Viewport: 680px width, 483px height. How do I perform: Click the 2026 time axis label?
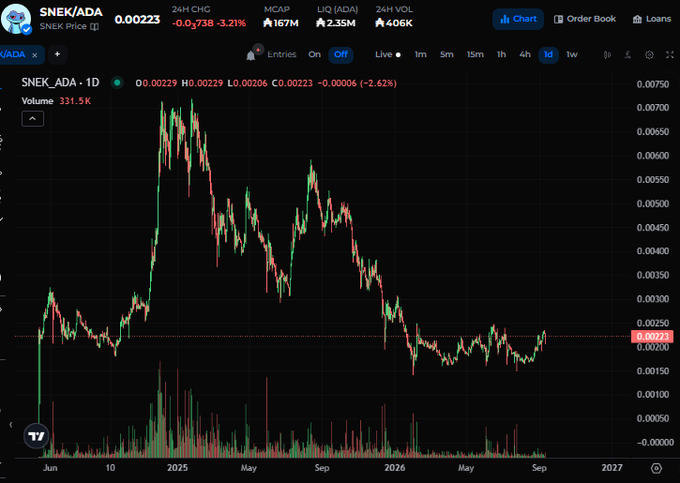pyautogui.click(x=395, y=468)
